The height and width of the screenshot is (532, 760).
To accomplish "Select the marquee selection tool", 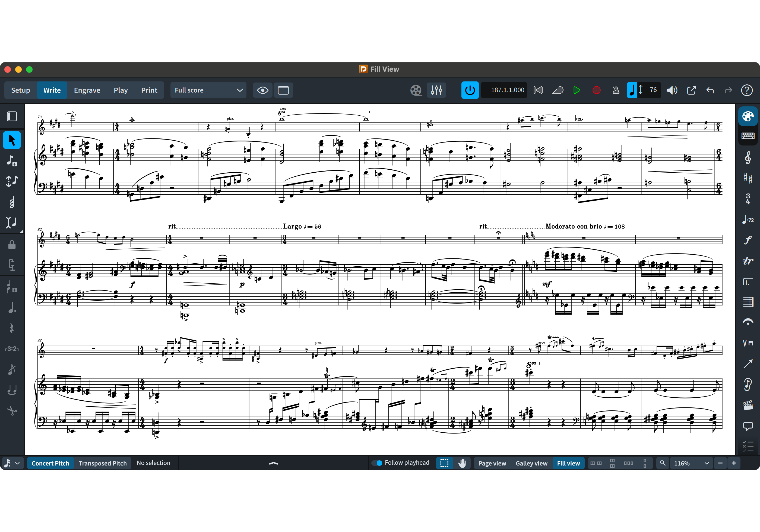I will [444, 463].
